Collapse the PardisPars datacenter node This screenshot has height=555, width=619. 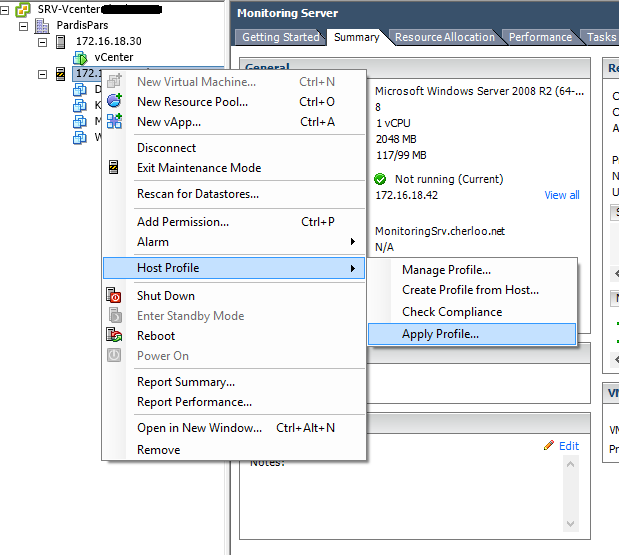coord(24,26)
